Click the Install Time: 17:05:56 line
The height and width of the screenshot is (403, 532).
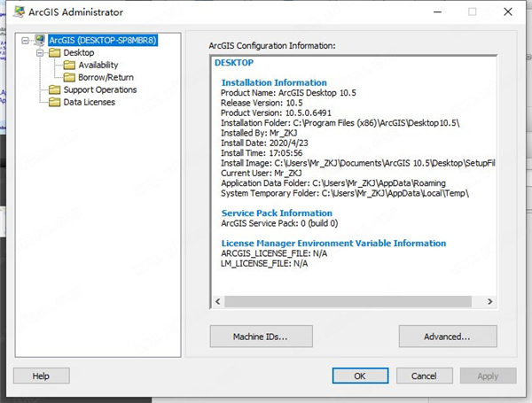tap(262, 153)
